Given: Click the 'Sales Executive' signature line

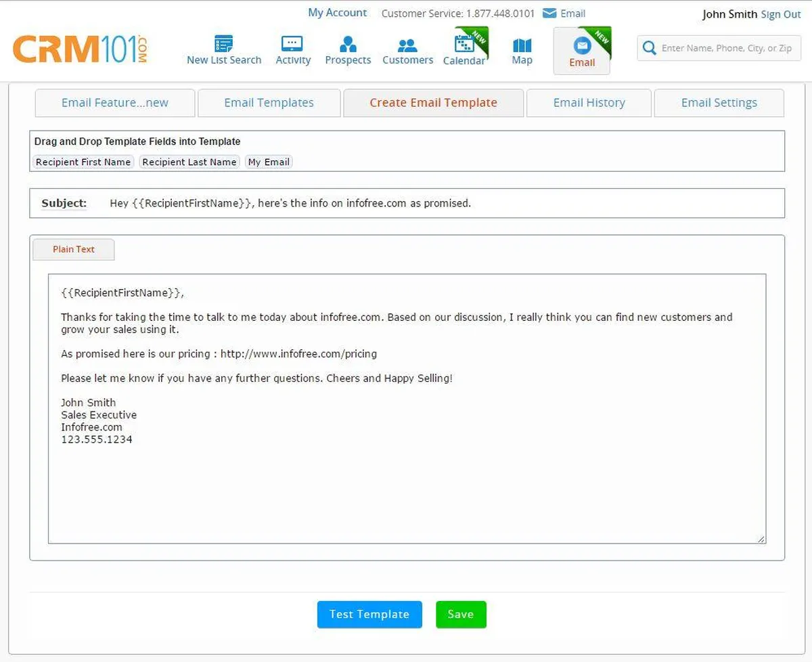Looking at the screenshot, I should pos(99,414).
